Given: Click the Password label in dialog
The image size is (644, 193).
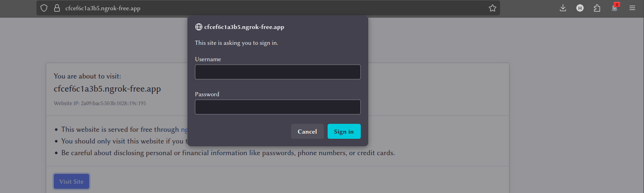Looking at the screenshot, I should [x=207, y=94].
